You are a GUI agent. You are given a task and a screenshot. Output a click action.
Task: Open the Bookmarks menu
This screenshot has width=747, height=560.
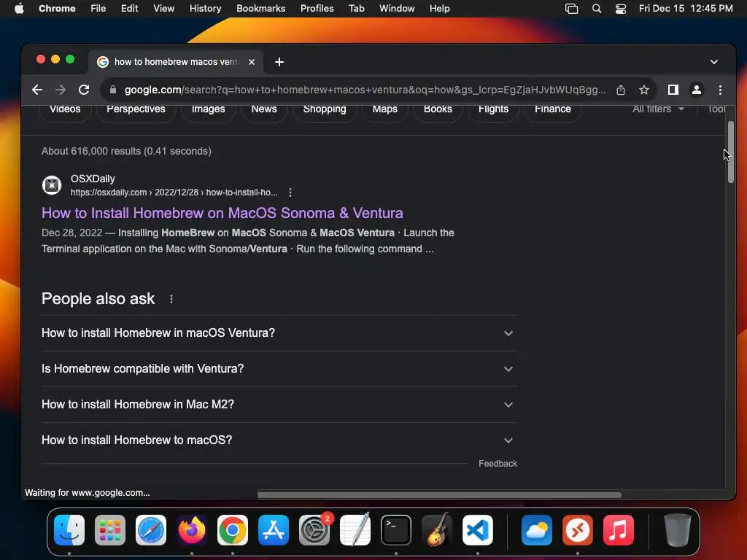pos(260,9)
